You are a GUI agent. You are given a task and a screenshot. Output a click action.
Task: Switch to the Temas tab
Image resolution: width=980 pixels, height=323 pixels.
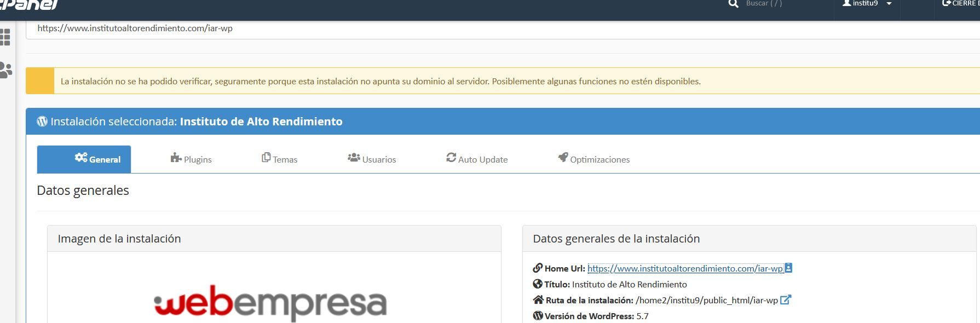coord(279,159)
